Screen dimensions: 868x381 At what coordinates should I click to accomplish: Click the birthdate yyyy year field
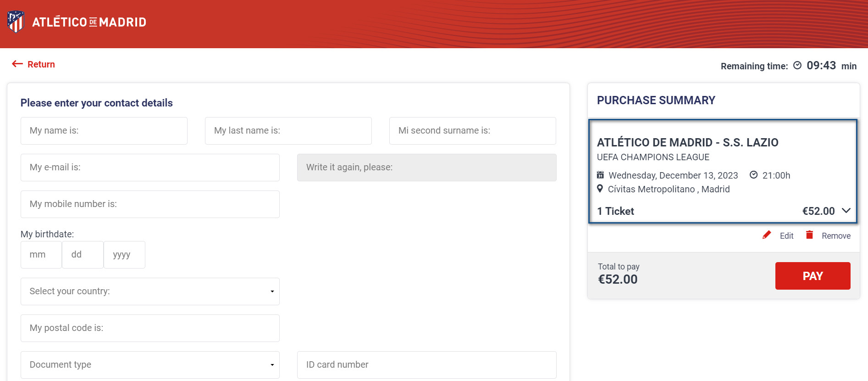tap(124, 255)
